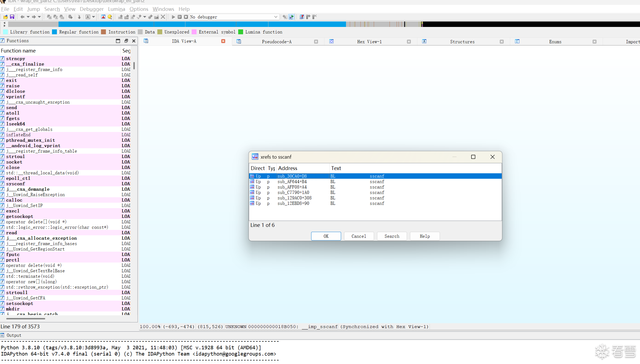This screenshot has width=640, height=364.
Task: Switch to the Pseudocode-A tab
Action: point(276,42)
